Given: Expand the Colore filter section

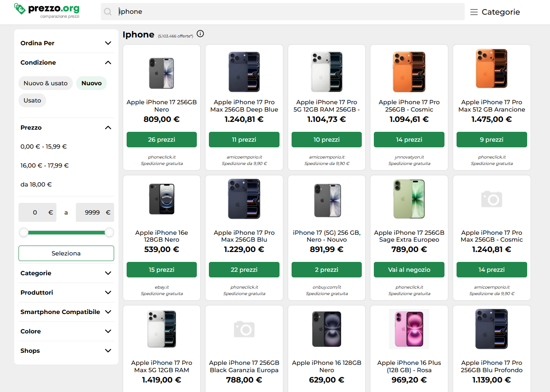Looking at the screenshot, I should [66, 331].
